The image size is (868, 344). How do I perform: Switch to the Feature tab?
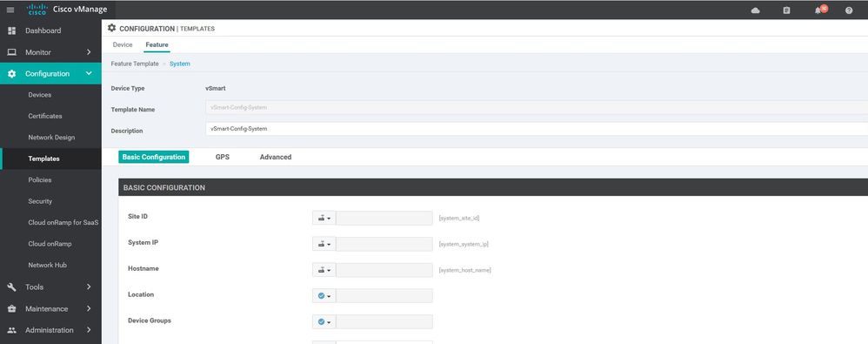pos(157,45)
